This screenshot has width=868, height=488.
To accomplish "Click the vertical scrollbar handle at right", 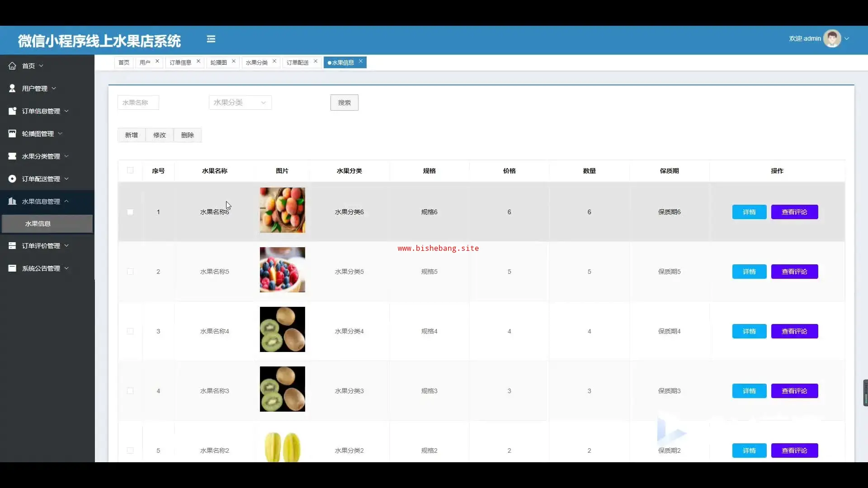I will (x=865, y=393).
